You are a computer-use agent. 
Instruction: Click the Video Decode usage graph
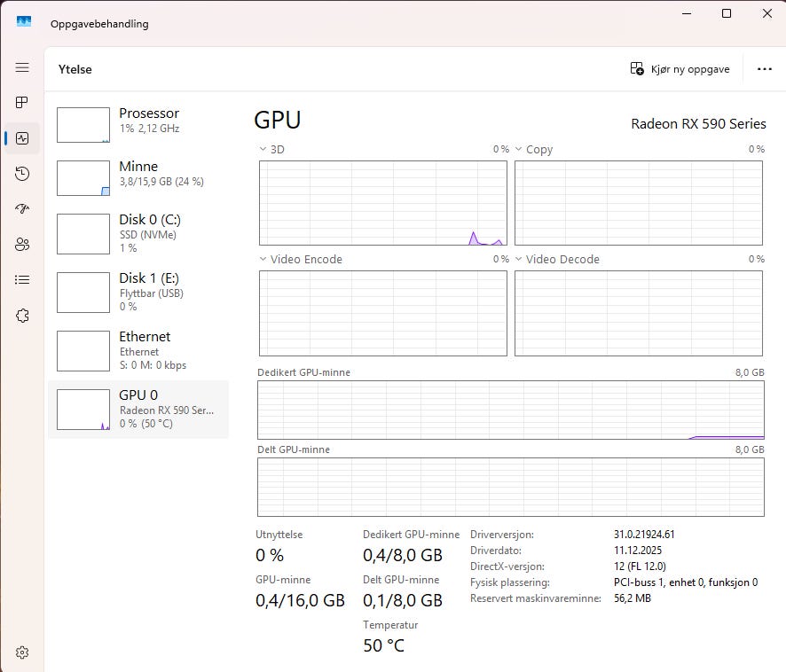point(639,313)
